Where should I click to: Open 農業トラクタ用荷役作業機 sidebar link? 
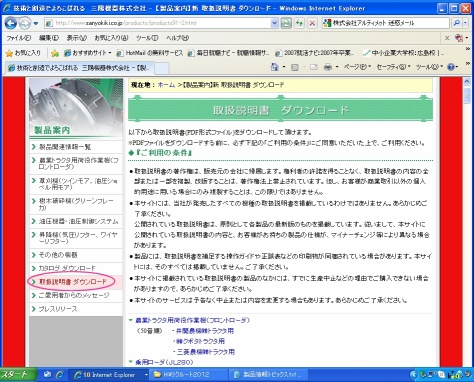click(x=76, y=163)
